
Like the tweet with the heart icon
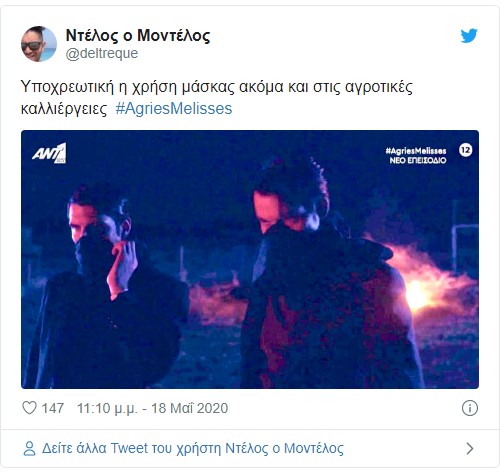29,408
